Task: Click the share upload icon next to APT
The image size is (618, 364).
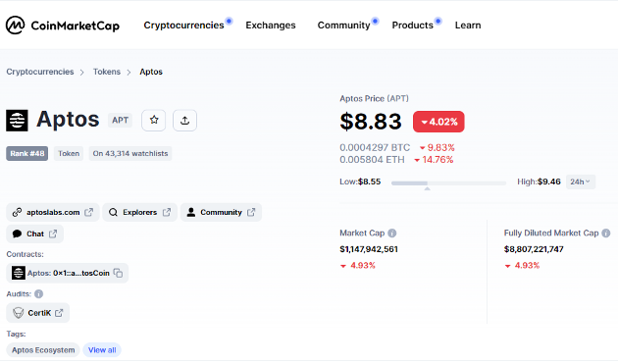Action: click(184, 120)
